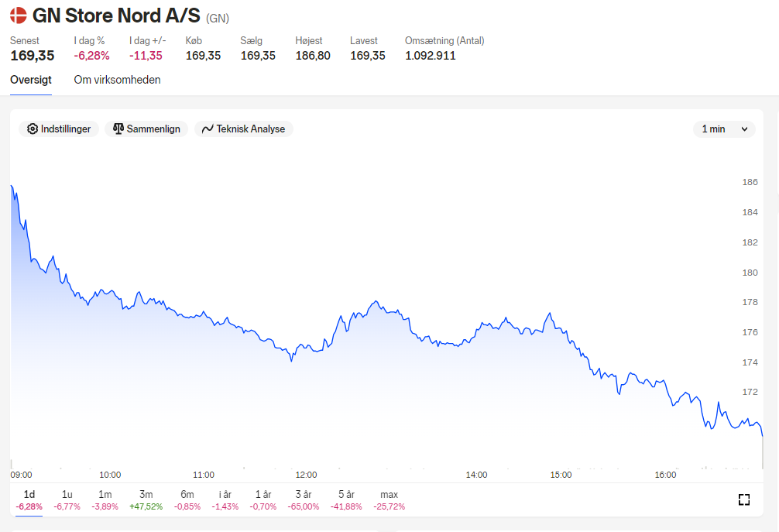This screenshot has height=532, width=779.
Task: Expand chart to fullscreen
Action: [743, 499]
